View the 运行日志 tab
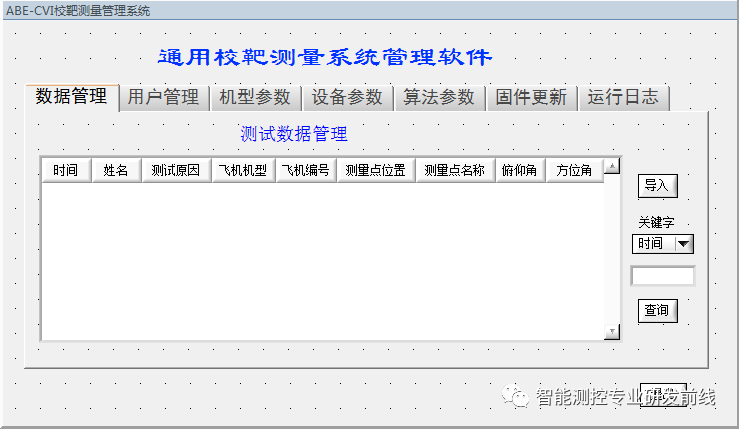Screen dimensions: 739x429 coord(623,98)
